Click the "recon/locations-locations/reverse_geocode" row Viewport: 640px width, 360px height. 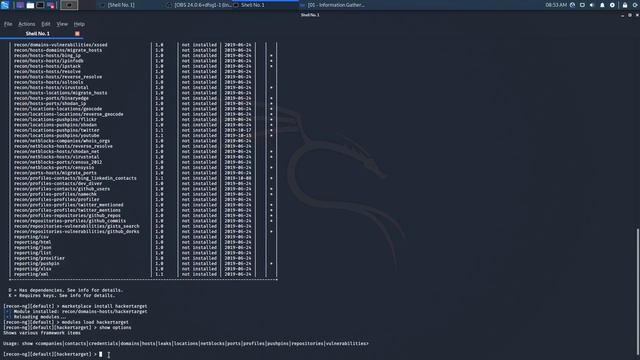(143, 114)
